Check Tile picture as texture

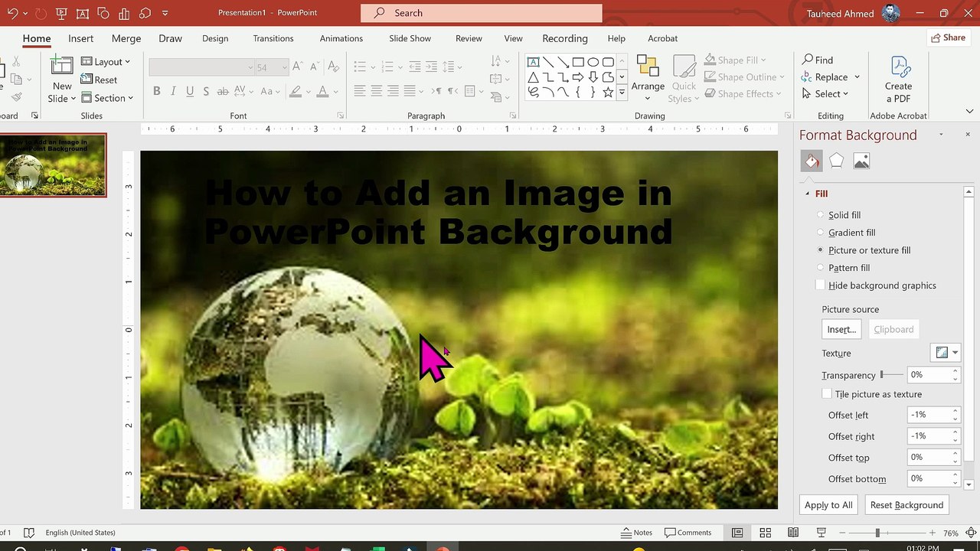(827, 394)
